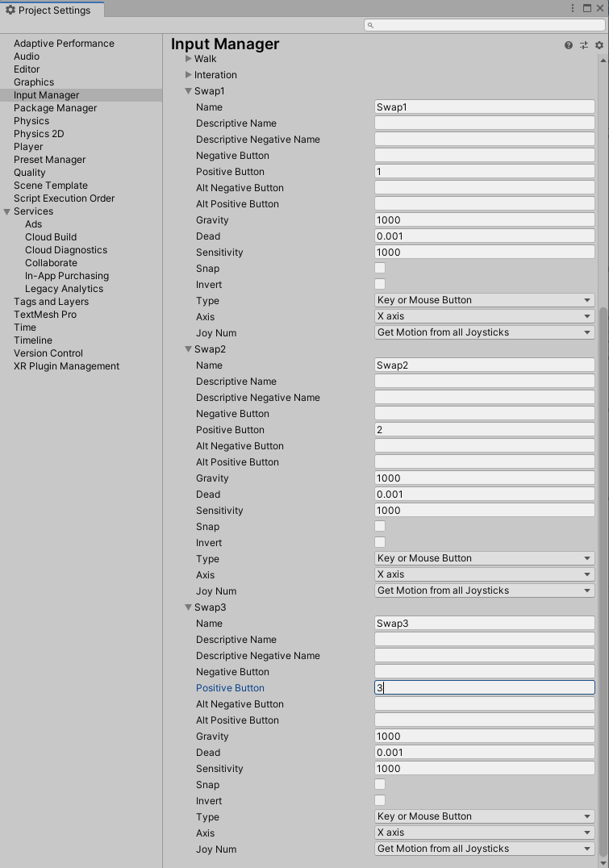Open Adaptive Performance settings
Viewport: 609px width, 868px height.
click(64, 44)
